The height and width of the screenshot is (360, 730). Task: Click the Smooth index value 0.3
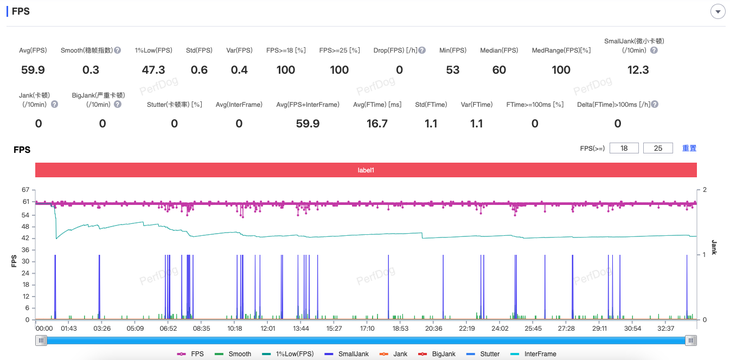(x=91, y=70)
